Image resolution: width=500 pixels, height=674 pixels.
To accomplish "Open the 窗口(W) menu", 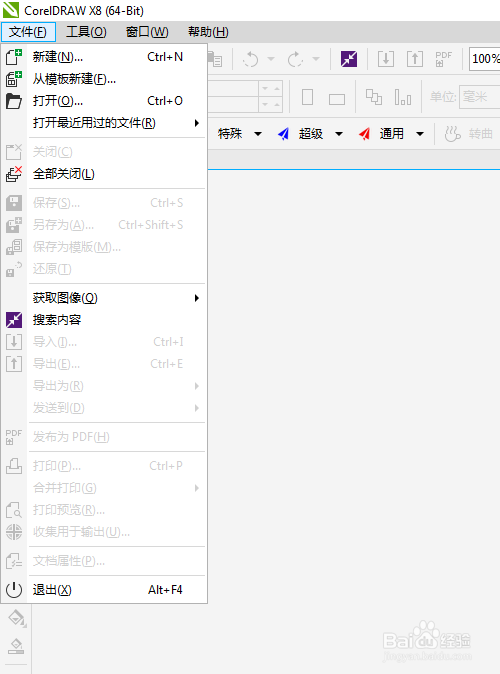I will [147, 32].
